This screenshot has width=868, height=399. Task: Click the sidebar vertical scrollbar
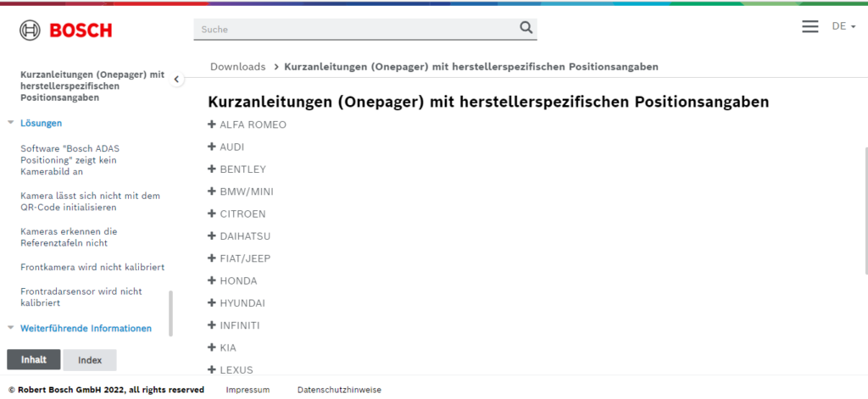(170, 313)
